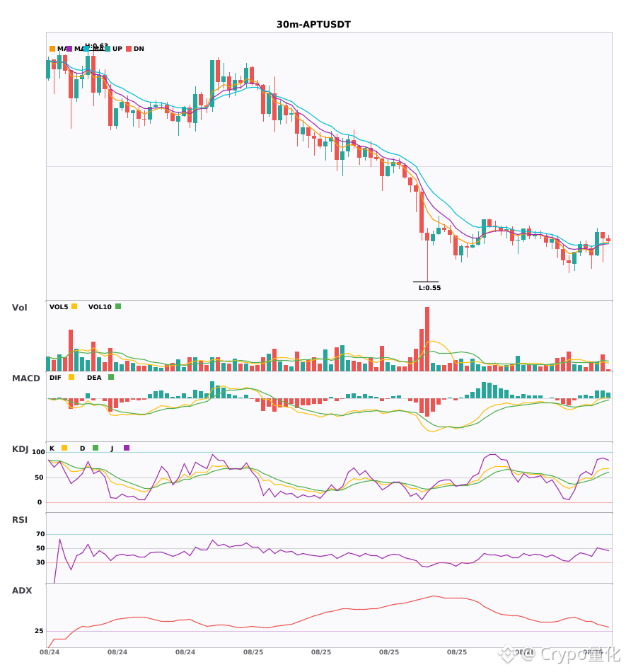Click the purple J legend swatch
626x672 pixels.
point(127,448)
